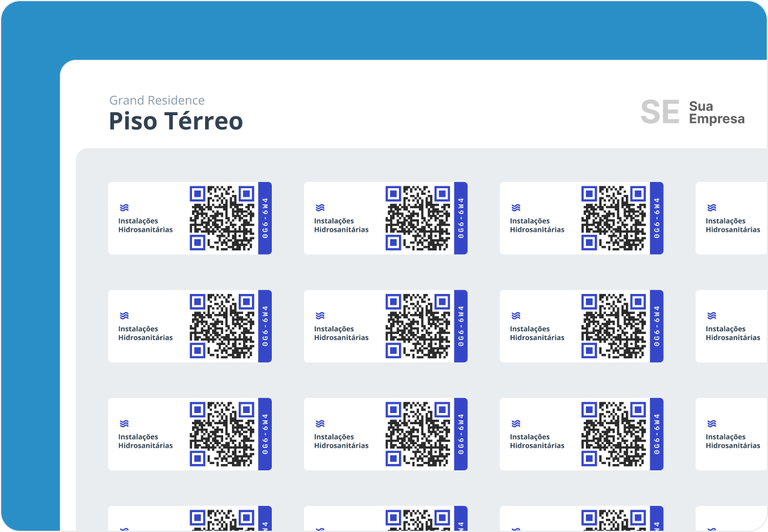Click "Instalações Hidrosanitárias" text, first-row fourth-column label
The image size is (768, 532).
[x=733, y=226]
